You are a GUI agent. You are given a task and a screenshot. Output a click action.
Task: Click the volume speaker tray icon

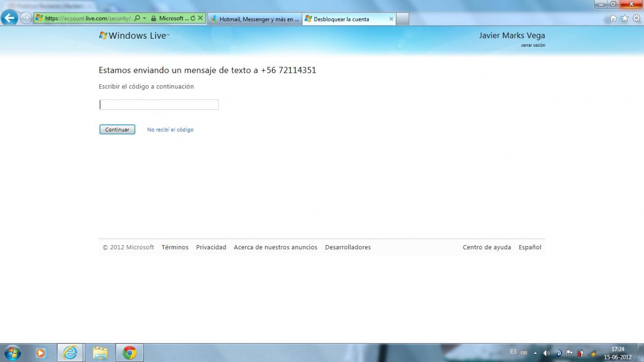pyautogui.click(x=546, y=353)
